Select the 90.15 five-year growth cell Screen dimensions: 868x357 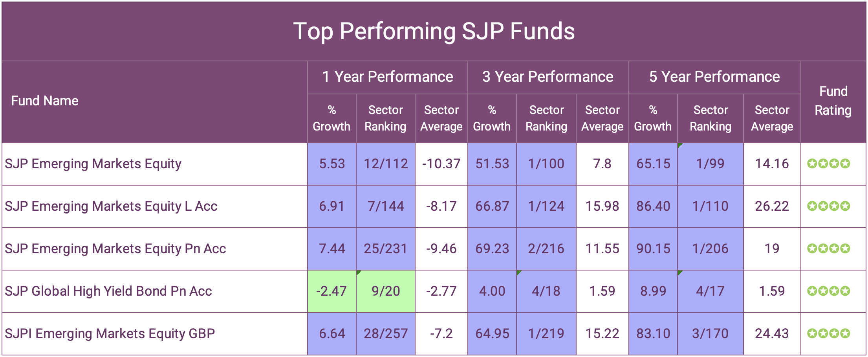pos(653,248)
